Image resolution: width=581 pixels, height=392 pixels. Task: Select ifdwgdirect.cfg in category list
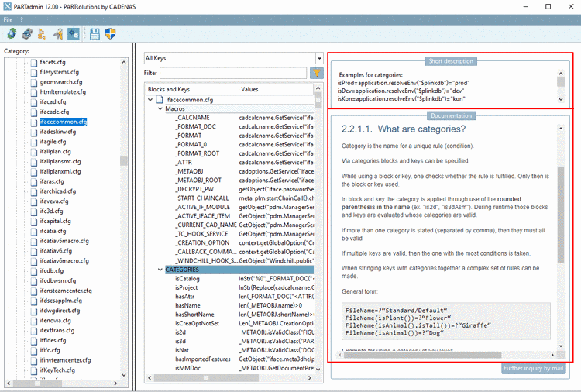pos(60,311)
